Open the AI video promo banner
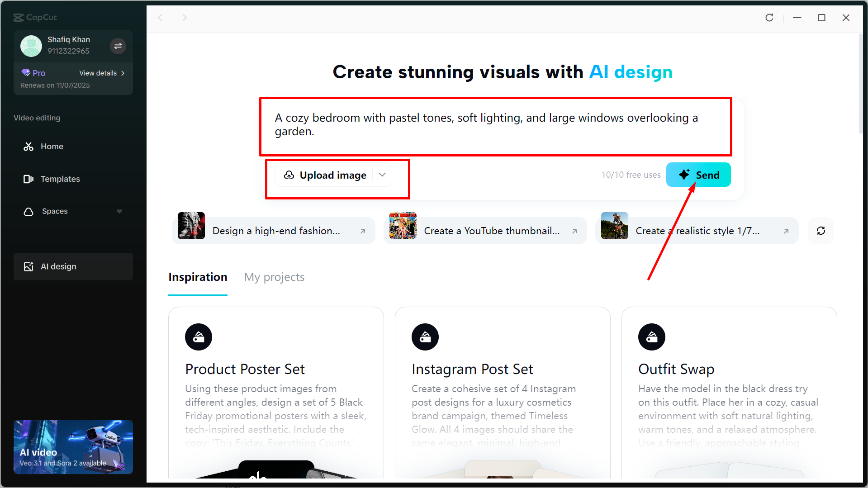The height and width of the screenshot is (488, 868). pos(73,447)
